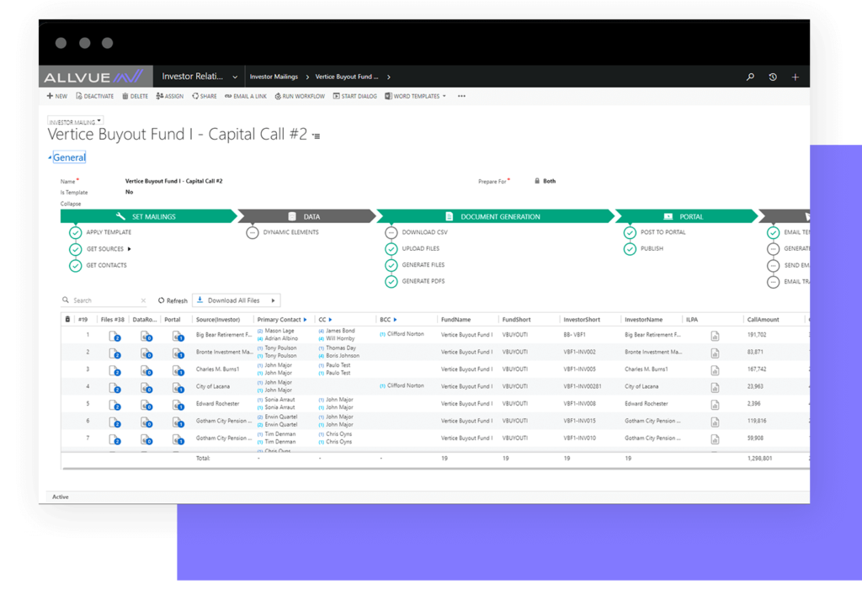
Task: Click DELETE in the command bar
Action: 136,96
